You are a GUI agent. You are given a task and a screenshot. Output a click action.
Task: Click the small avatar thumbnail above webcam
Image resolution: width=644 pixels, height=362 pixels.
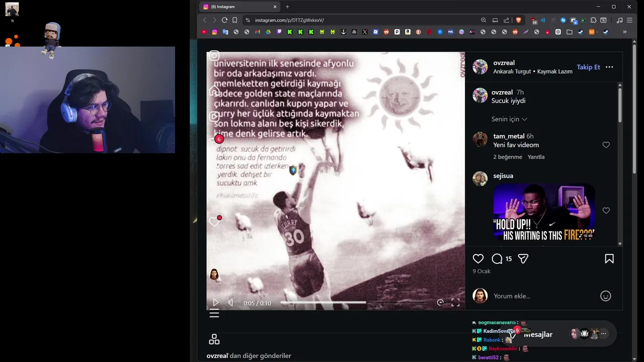pyautogui.click(x=12, y=10)
